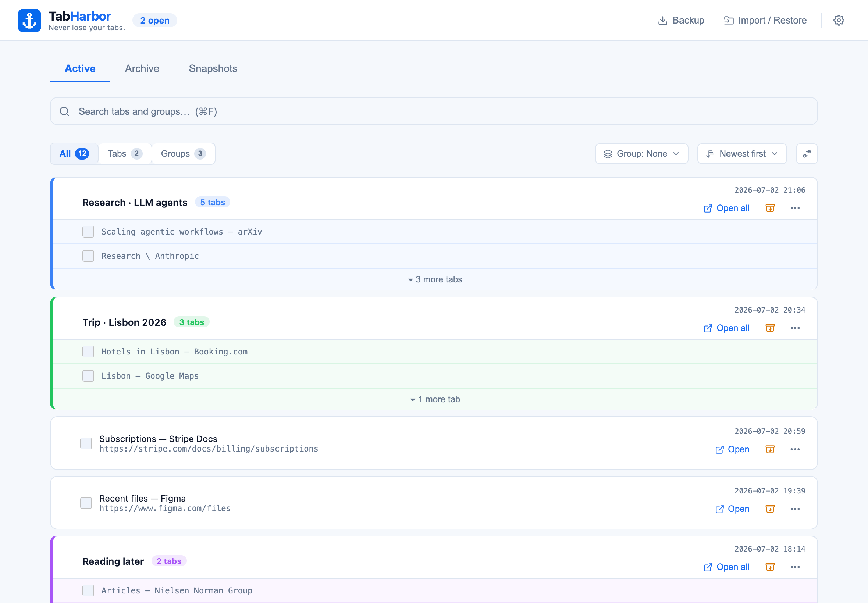
Task: Click the 3 tabs badge
Action: click(192, 322)
